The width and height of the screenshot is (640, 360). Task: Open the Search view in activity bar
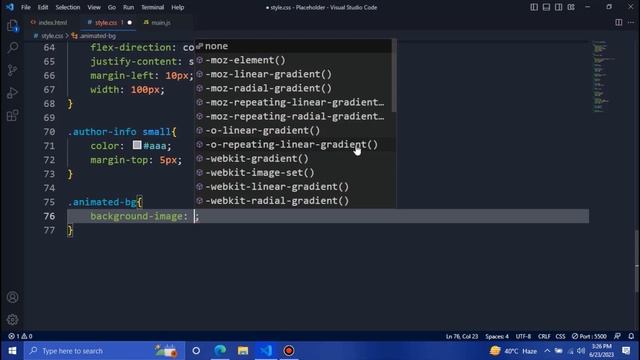click(x=13, y=48)
